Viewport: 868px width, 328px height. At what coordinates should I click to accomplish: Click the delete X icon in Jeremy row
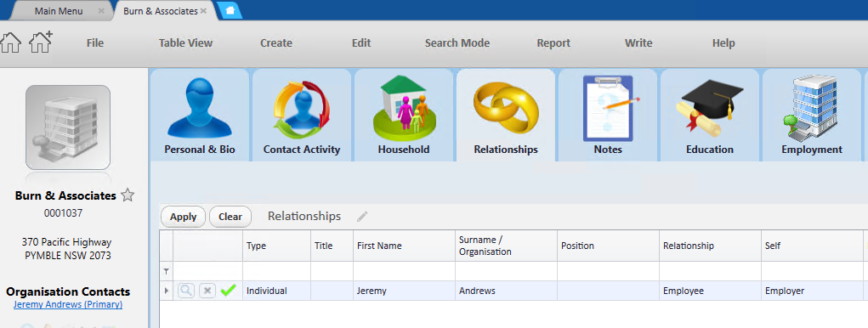click(207, 291)
